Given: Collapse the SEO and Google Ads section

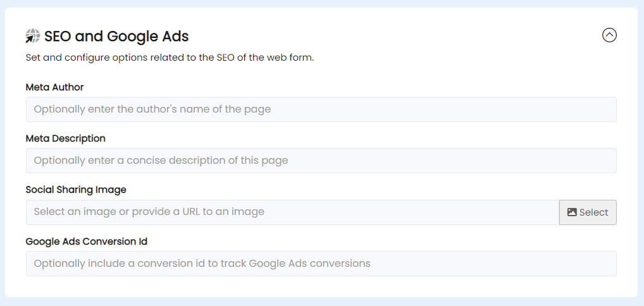Looking at the screenshot, I should coord(609,35).
